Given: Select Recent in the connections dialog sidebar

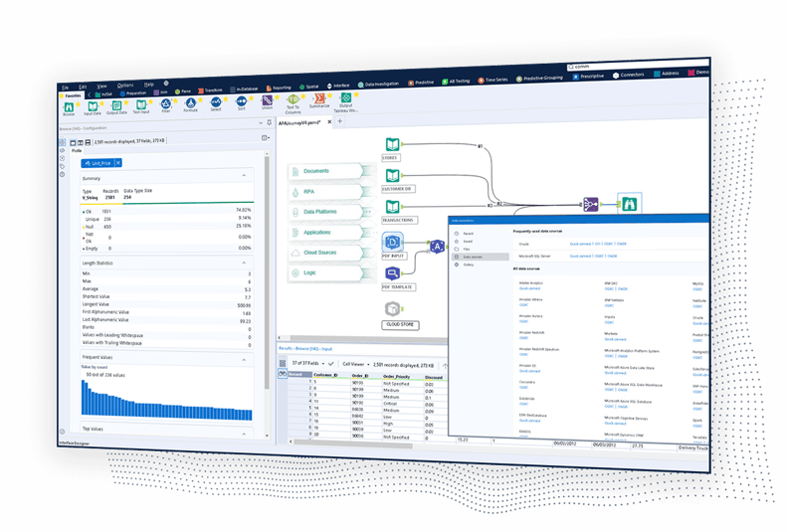Looking at the screenshot, I should coord(468,234).
